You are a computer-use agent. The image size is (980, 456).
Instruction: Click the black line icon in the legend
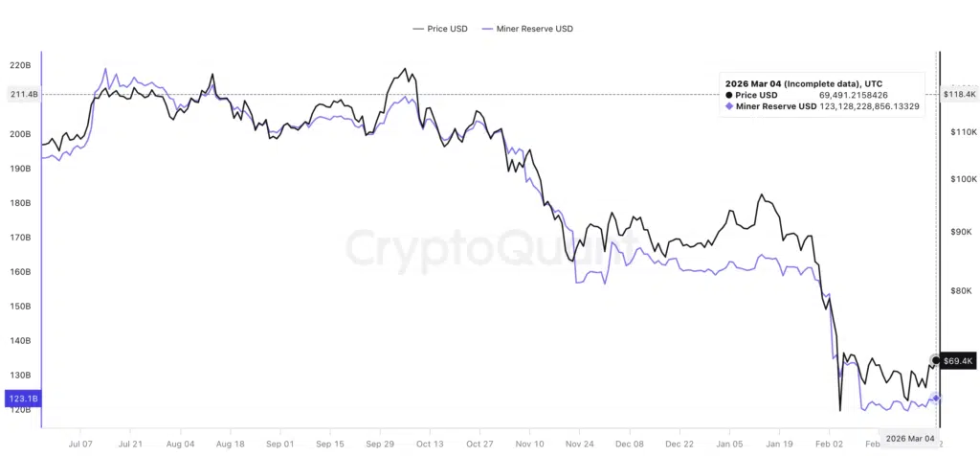pyautogui.click(x=416, y=29)
